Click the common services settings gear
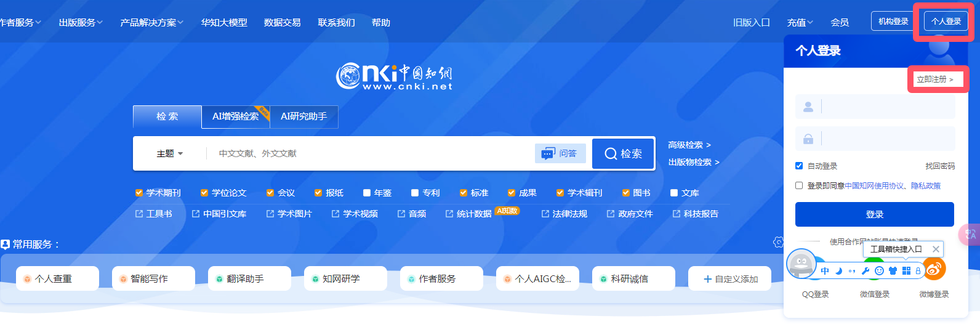Image resolution: width=980 pixels, height=324 pixels. point(778,242)
